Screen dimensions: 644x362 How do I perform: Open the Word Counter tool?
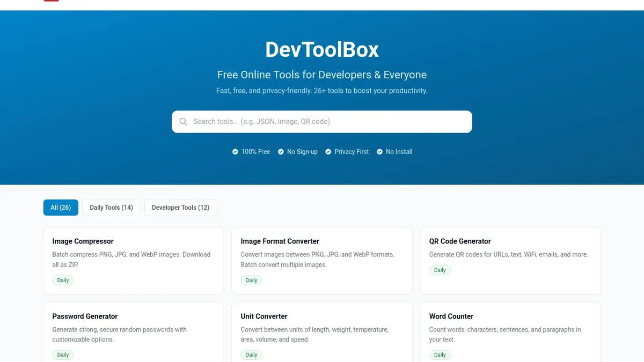pos(510,332)
